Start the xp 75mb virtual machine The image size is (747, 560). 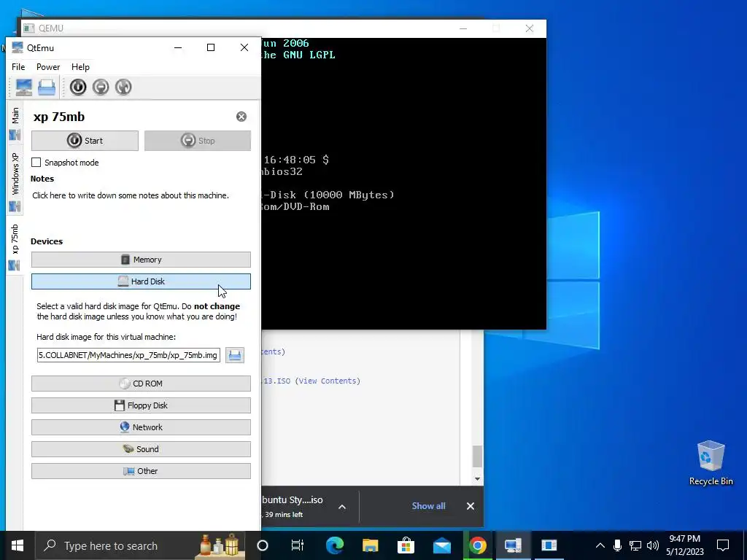(x=85, y=141)
